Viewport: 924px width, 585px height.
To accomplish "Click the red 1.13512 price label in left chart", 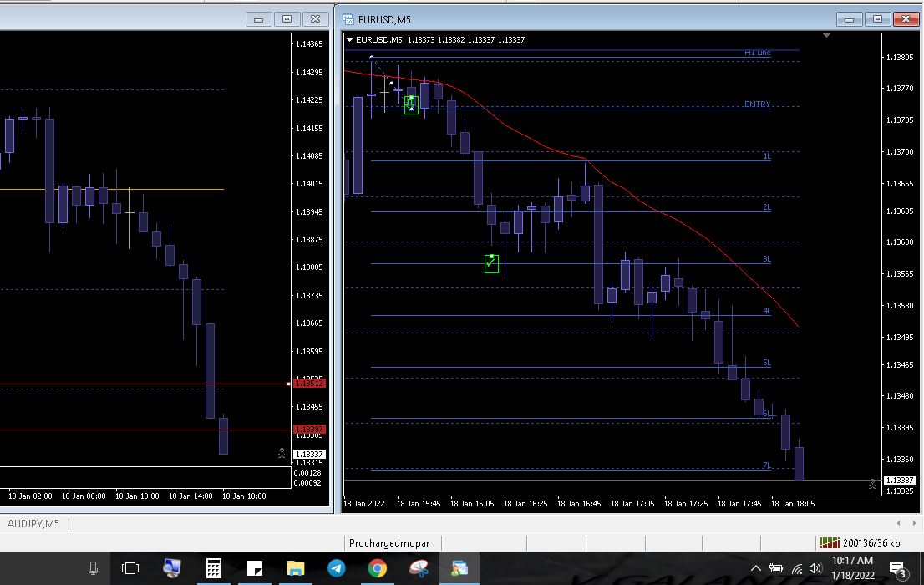I will (309, 384).
